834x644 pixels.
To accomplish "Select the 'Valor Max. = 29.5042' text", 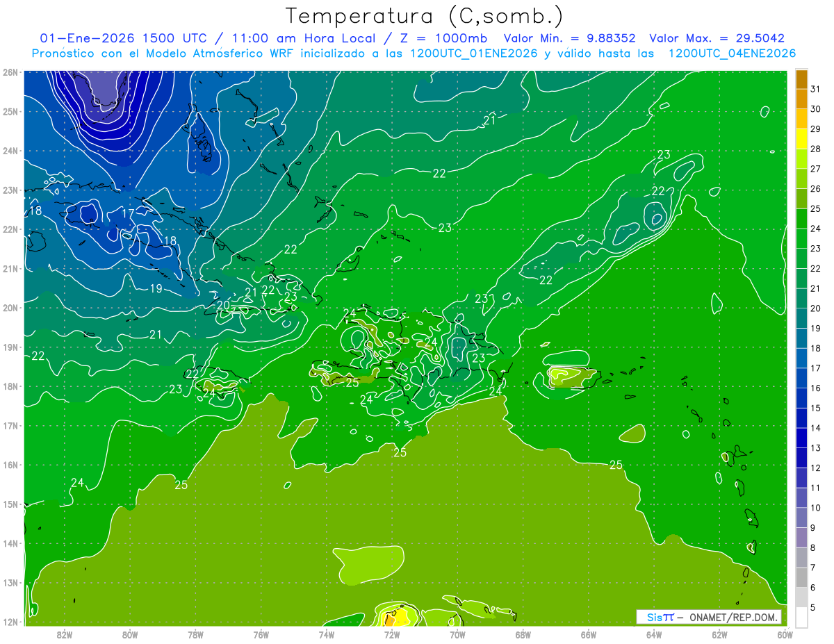I will (x=717, y=38).
